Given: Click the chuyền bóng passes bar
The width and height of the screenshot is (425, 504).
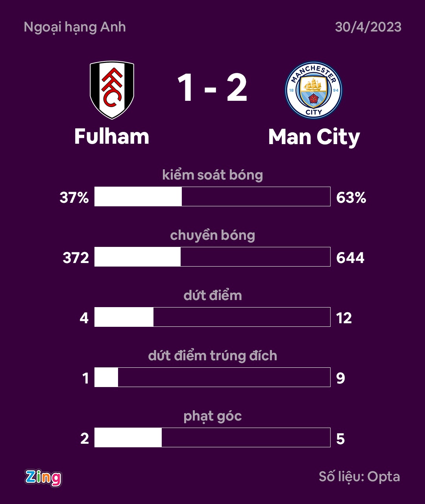Looking at the screenshot, I should pos(212,257).
